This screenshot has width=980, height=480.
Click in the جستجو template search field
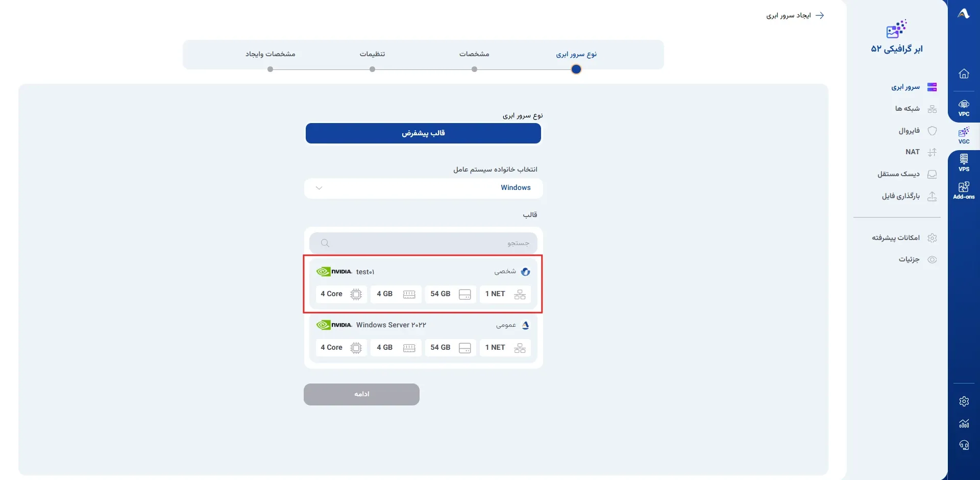[423, 243]
